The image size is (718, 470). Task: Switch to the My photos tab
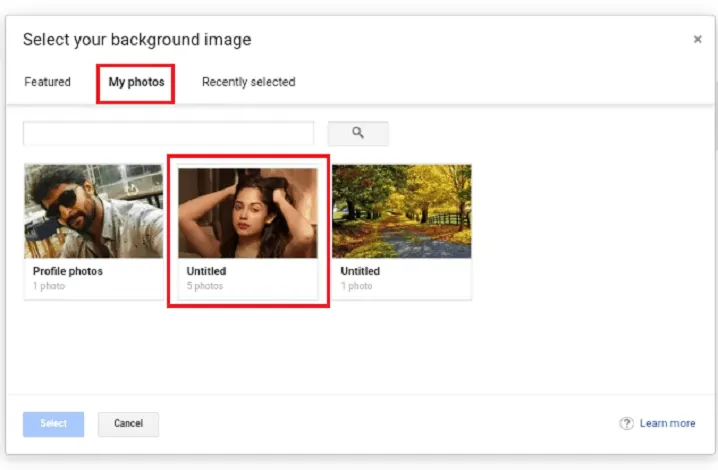136,82
